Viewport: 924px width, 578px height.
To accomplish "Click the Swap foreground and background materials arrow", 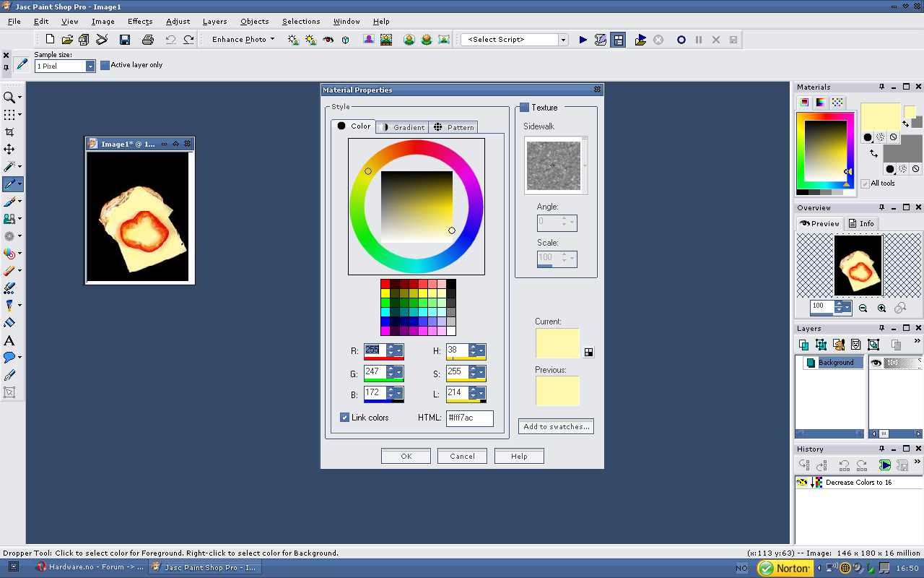I will click(x=874, y=153).
